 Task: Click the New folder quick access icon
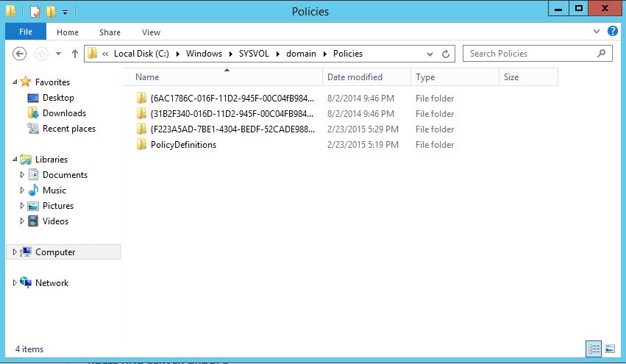point(51,12)
